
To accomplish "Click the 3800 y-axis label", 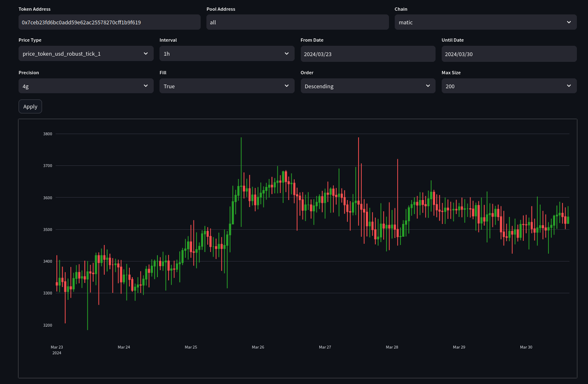I will click(48, 134).
